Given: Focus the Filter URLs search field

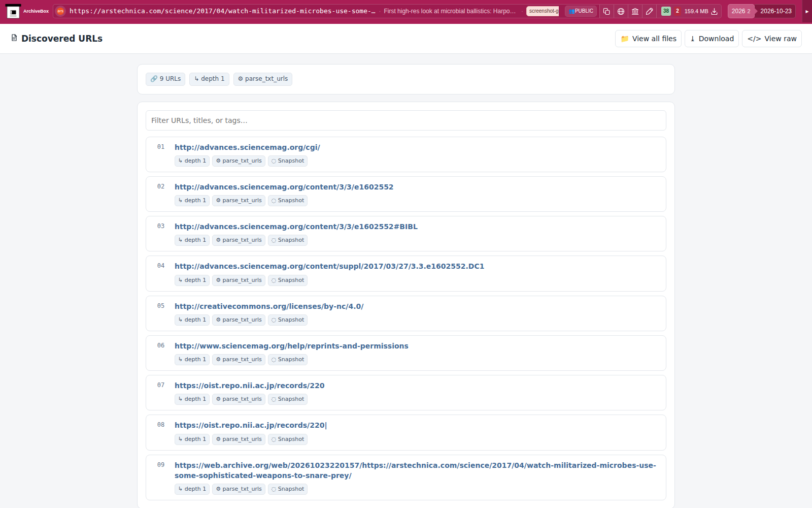Looking at the screenshot, I should (406, 120).
